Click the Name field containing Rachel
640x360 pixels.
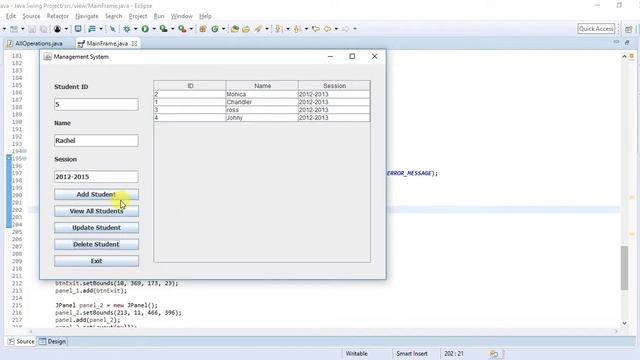[96, 140]
